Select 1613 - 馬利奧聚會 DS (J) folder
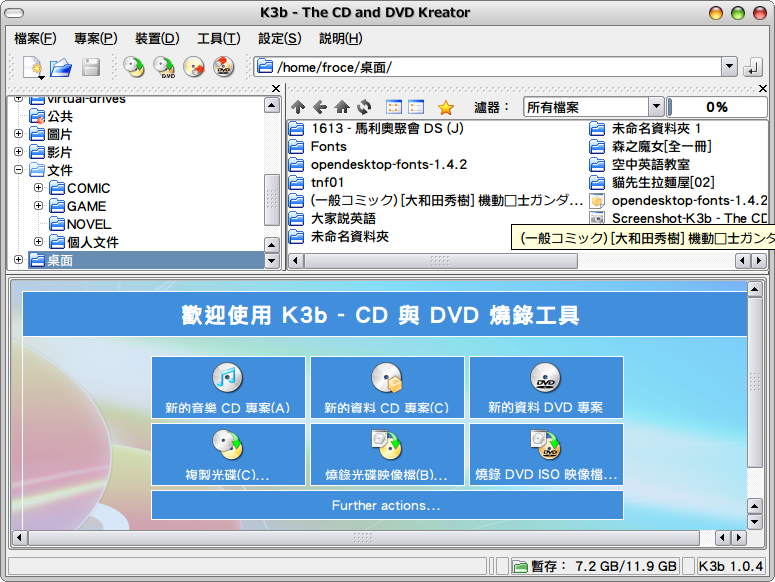Screen dimensions: 775x582 click(376, 128)
